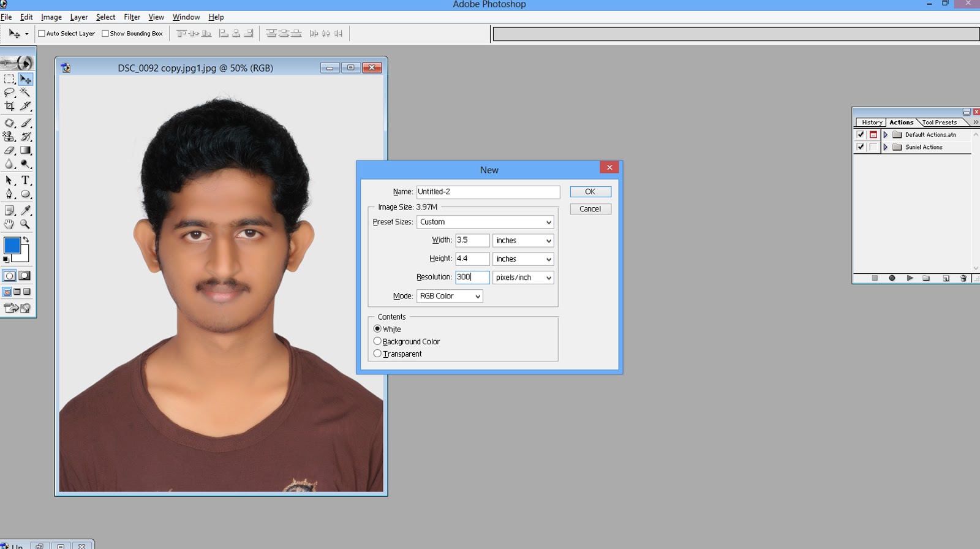The height and width of the screenshot is (549, 980).
Task: Select the Transparent contents option
Action: pyautogui.click(x=377, y=354)
